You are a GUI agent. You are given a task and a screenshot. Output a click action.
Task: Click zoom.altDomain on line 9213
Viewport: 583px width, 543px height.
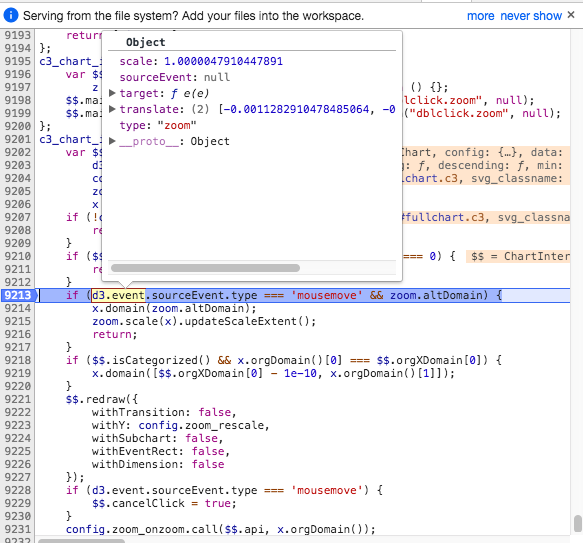438,295
